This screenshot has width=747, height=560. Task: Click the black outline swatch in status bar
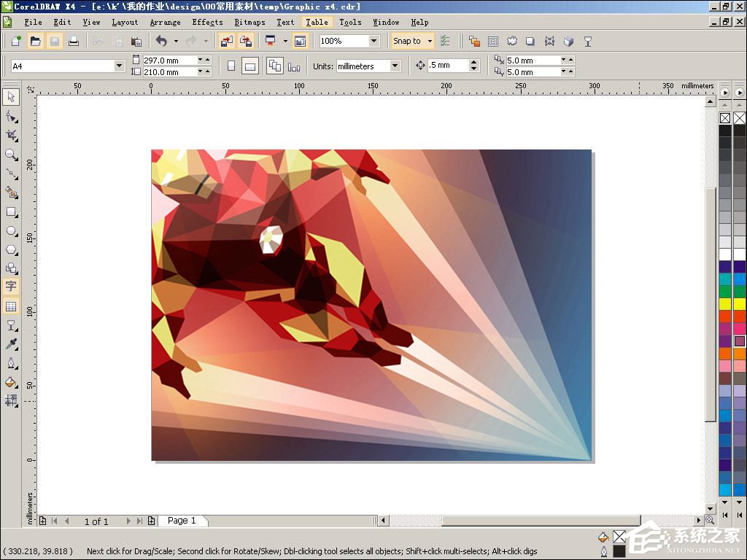pyautogui.click(x=619, y=551)
